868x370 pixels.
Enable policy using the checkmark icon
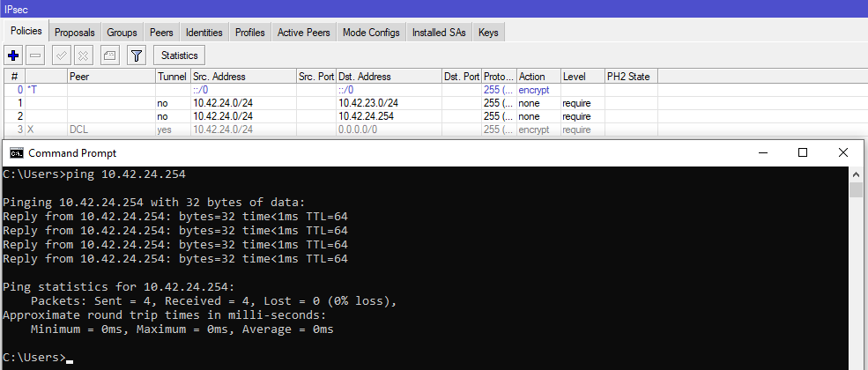pyautogui.click(x=62, y=55)
